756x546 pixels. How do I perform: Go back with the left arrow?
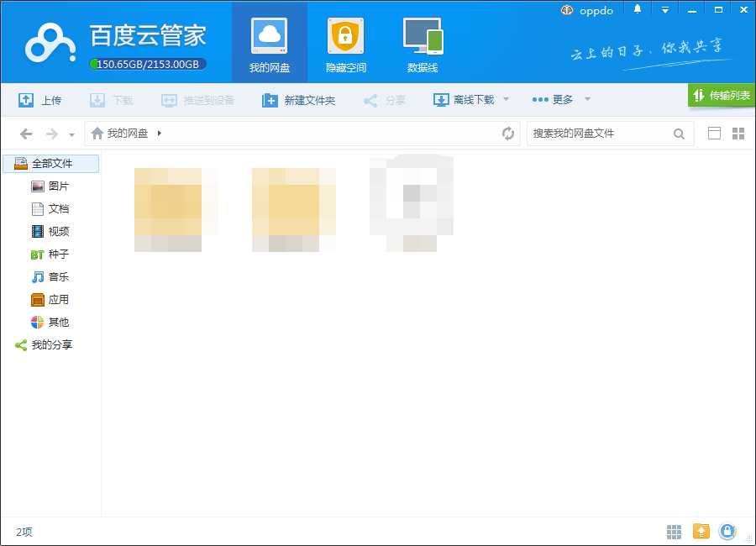tap(27, 134)
